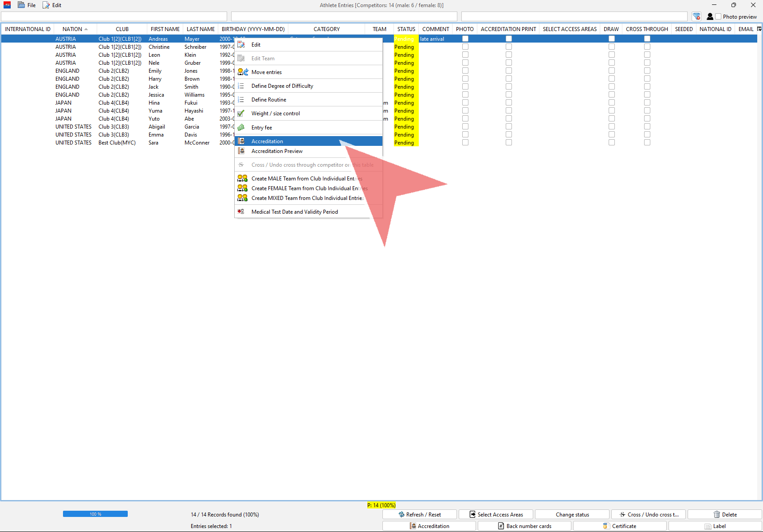Click the Move entries icon in context menu

click(x=243, y=72)
